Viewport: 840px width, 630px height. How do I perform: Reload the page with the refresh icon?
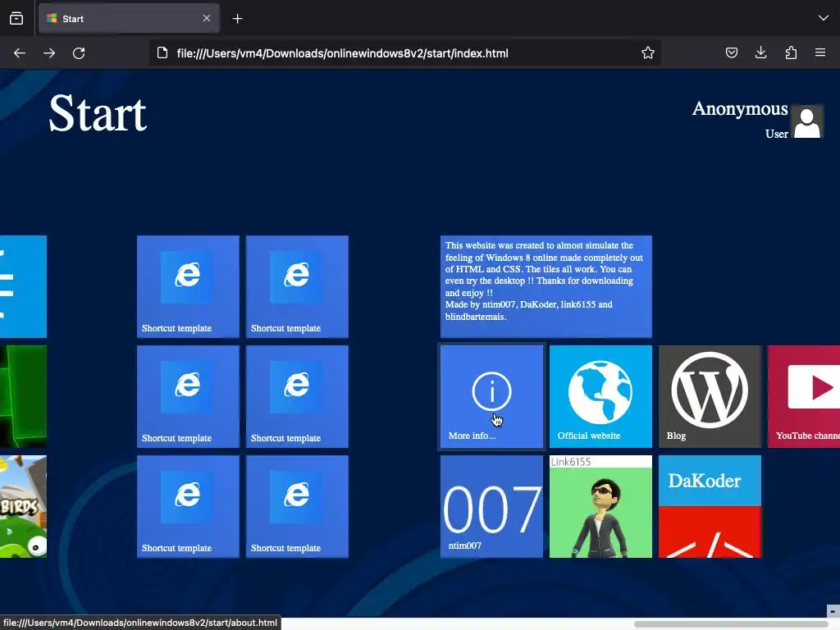79,53
